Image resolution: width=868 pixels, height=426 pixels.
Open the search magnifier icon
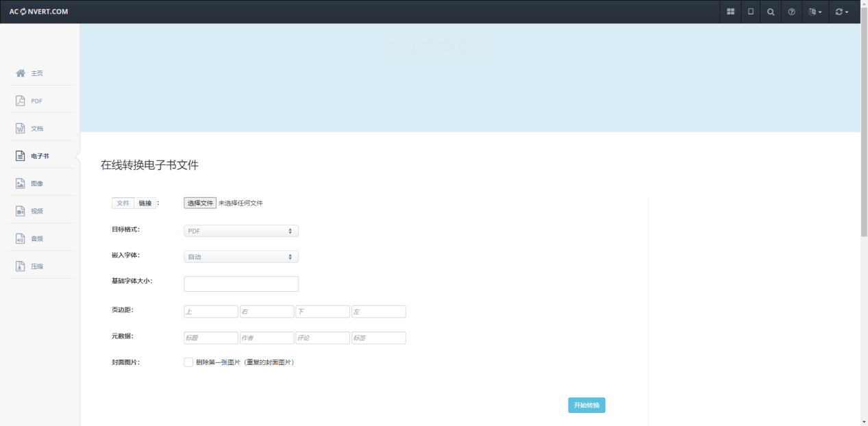pos(771,12)
